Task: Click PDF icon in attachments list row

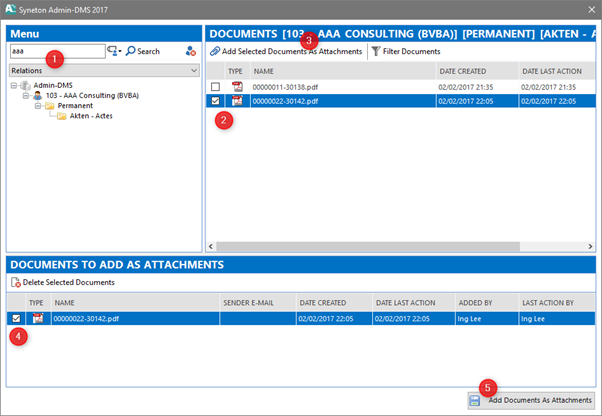Action: [38, 318]
